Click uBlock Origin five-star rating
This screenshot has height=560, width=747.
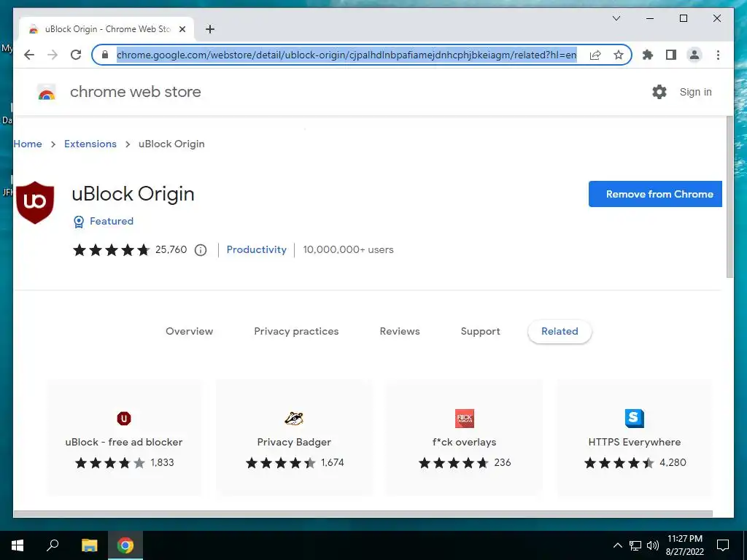click(x=111, y=250)
